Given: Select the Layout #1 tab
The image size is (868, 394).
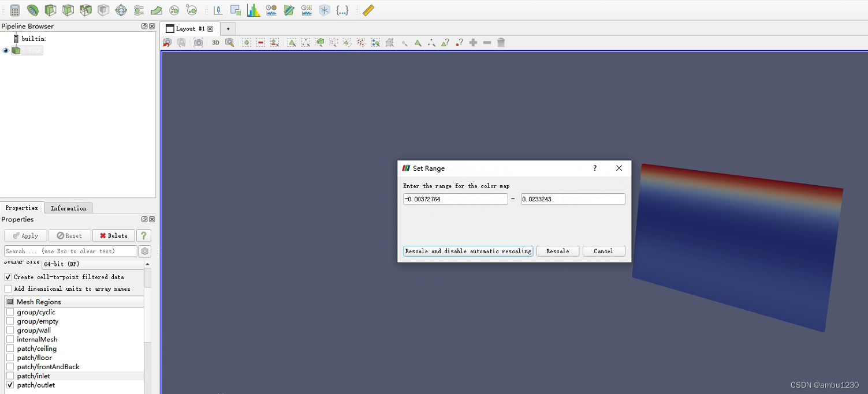Looking at the screenshot, I should [x=188, y=28].
